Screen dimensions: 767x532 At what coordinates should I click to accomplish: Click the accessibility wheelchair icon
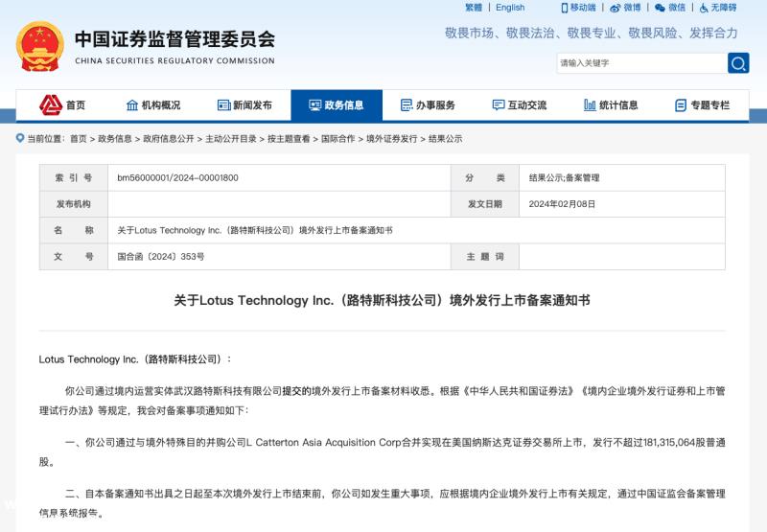click(704, 8)
